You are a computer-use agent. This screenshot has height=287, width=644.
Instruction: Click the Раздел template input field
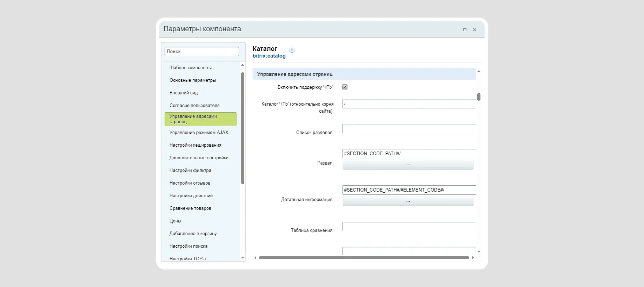coord(409,153)
